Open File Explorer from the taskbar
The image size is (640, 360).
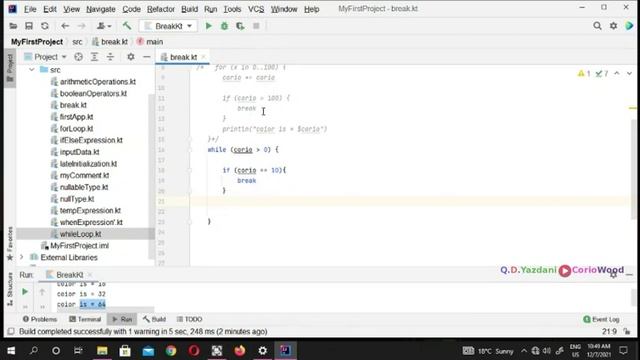tap(102, 351)
